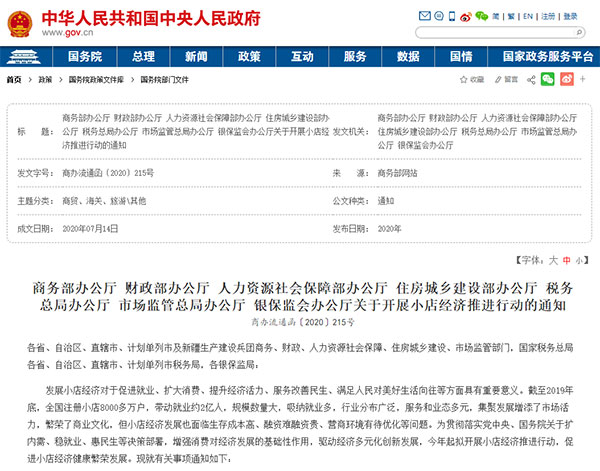Click the Weibo icon in top header

click(x=465, y=16)
